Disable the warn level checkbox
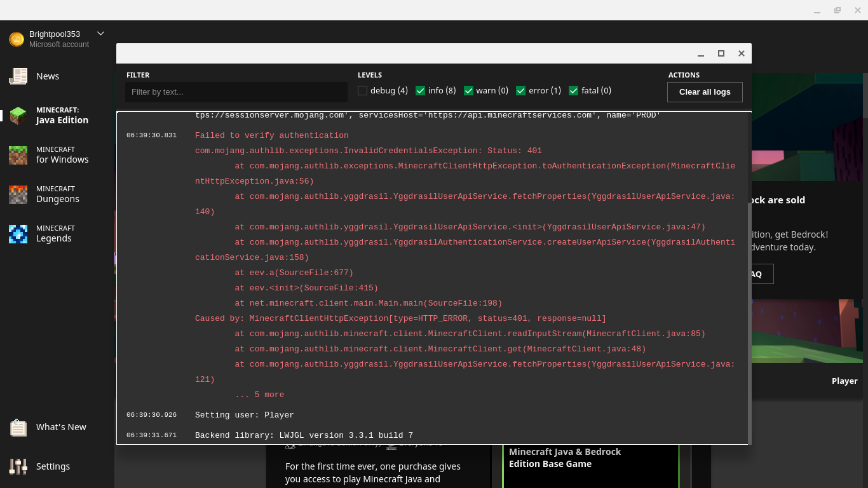This screenshot has width=868, height=488. pyautogui.click(x=468, y=91)
